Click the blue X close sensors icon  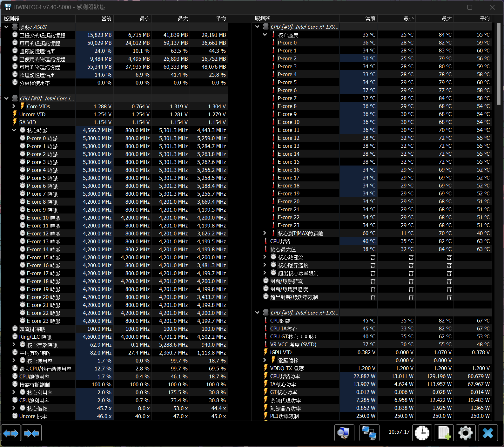pyautogui.click(x=488, y=433)
